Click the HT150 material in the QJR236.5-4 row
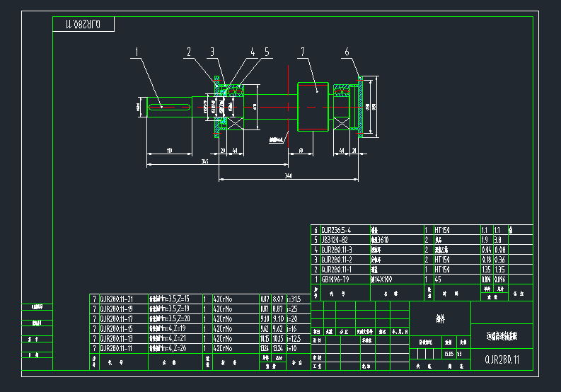The width and height of the screenshot is (561, 392). tap(457, 230)
